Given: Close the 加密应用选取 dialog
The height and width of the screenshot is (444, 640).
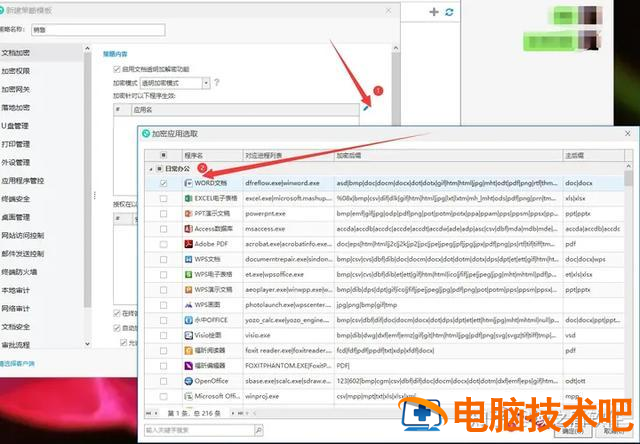Looking at the screenshot, I should coord(628,133).
